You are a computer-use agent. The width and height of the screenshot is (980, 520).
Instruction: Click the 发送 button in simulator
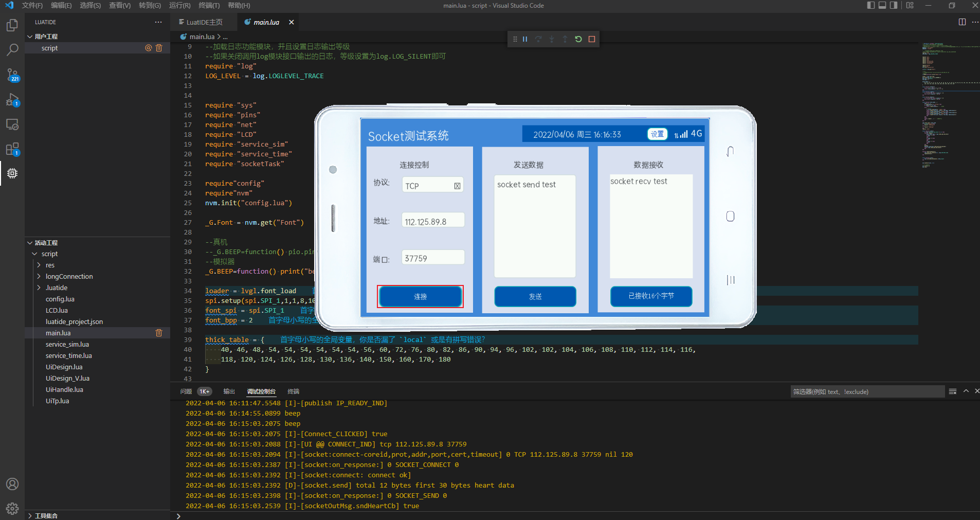coord(535,296)
